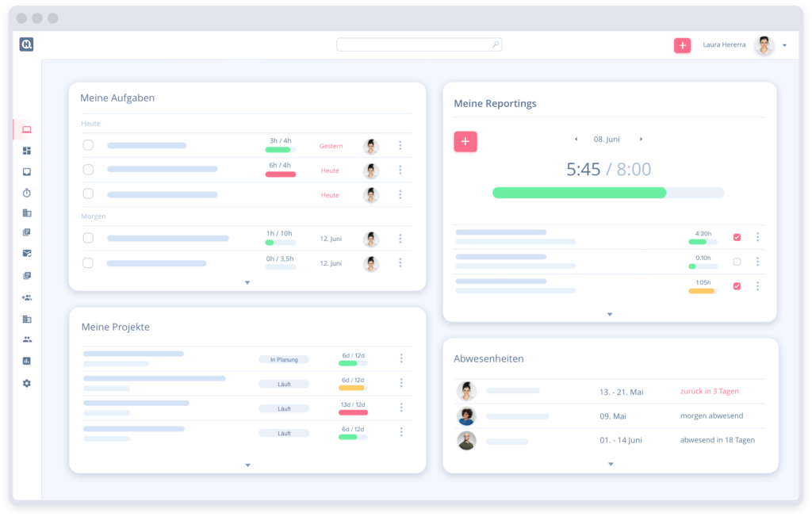Click the green daily progress bar under 5:45
This screenshot has height=517, width=812.
[579, 193]
